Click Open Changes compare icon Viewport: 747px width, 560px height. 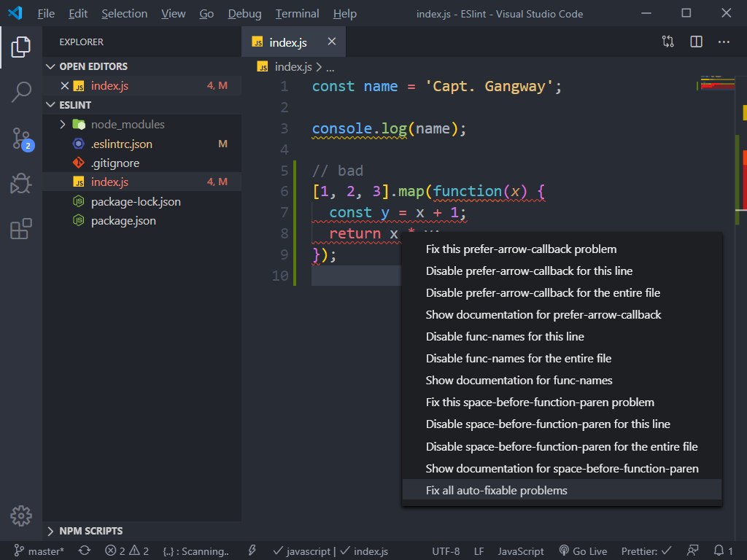coord(668,42)
